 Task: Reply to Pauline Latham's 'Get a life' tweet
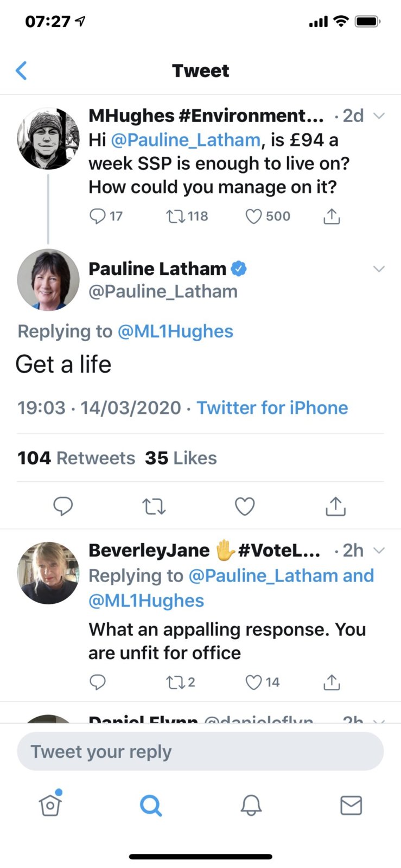point(63,506)
